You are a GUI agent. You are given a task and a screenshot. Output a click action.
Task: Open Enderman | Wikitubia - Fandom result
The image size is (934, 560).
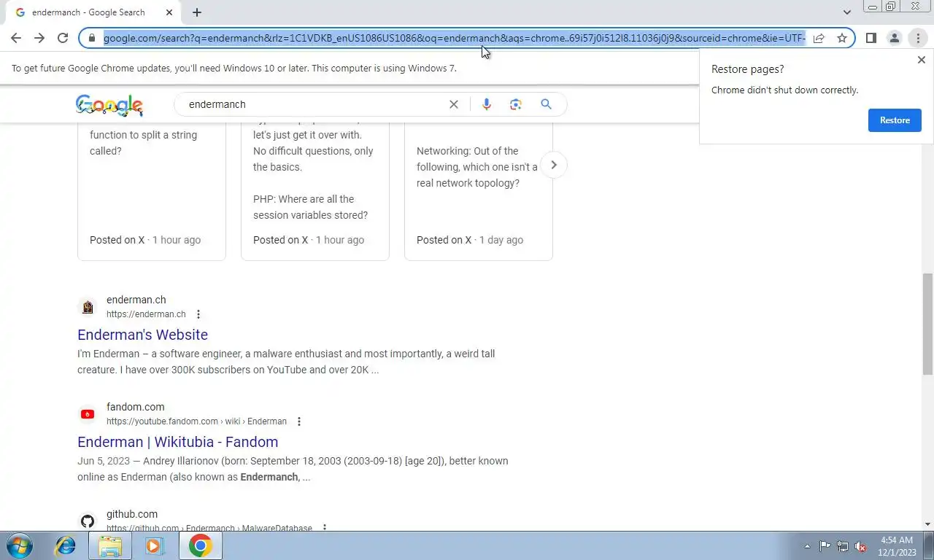pyautogui.click(x=177, y=442)
